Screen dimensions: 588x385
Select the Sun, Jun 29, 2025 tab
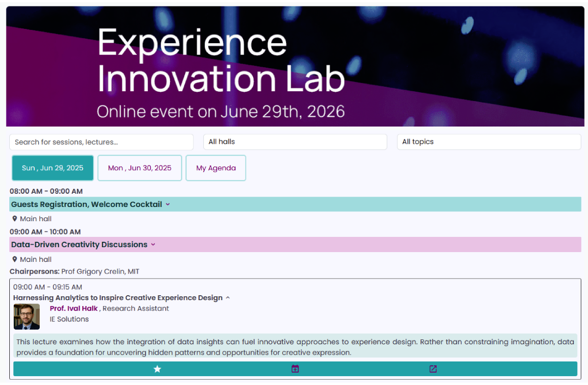coord(52,168)
